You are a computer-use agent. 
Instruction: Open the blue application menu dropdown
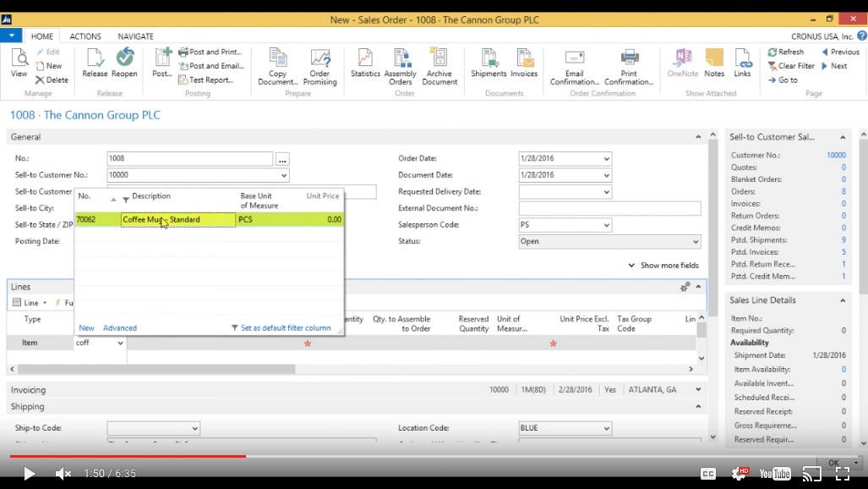click(x=11, y=36)
